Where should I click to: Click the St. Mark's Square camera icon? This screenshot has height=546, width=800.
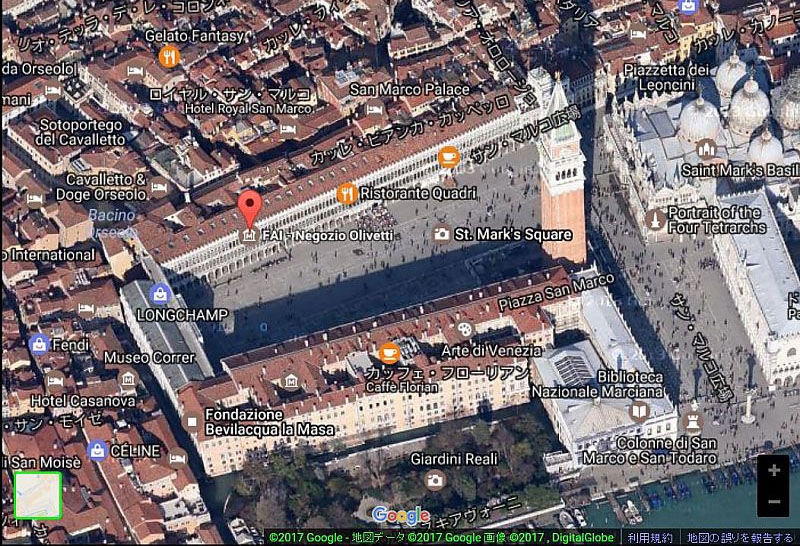coord(442,234)
